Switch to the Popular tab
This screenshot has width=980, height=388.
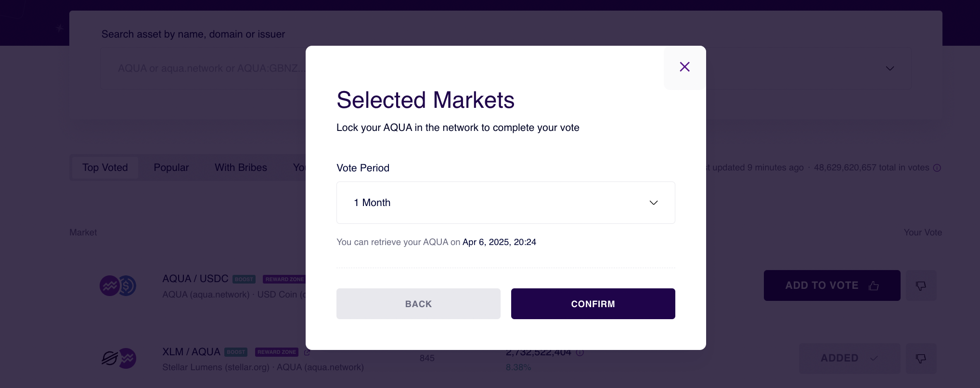pyautogui.click(x=171, y=168)
